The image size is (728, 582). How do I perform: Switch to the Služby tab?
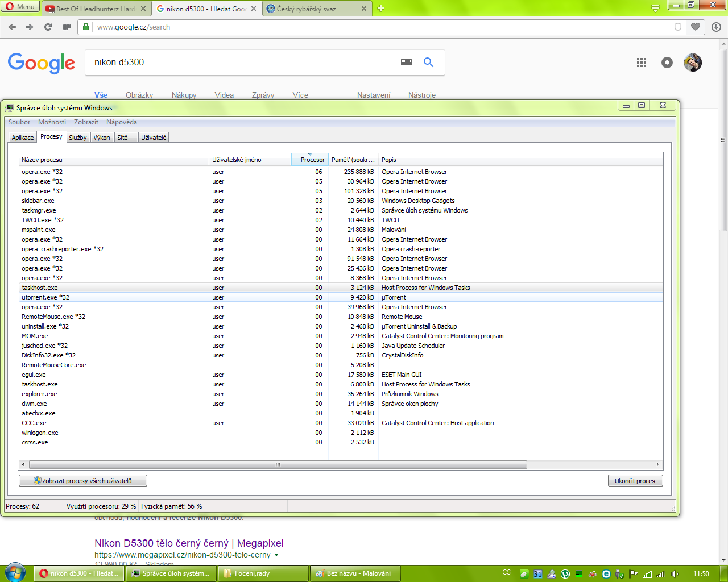[78, 138]
